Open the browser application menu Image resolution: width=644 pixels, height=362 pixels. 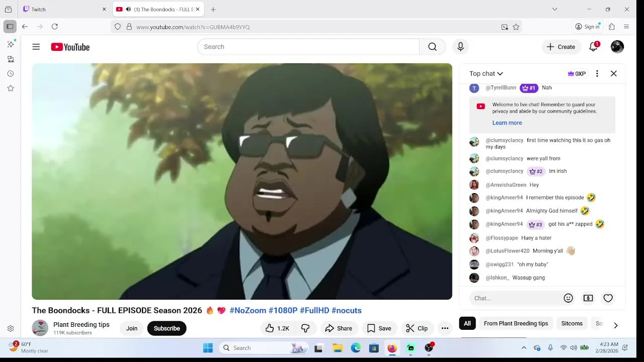pyautogui.click(x=626, y=27)
